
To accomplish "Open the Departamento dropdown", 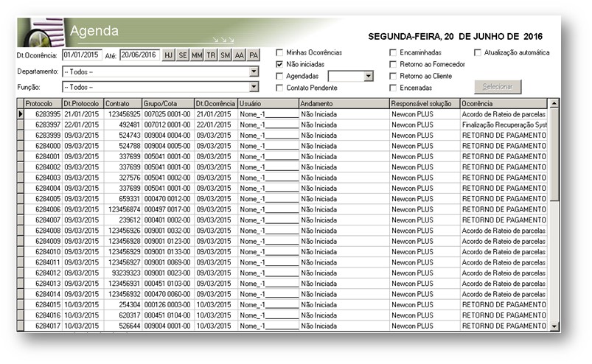I will [x=254, y=71].
